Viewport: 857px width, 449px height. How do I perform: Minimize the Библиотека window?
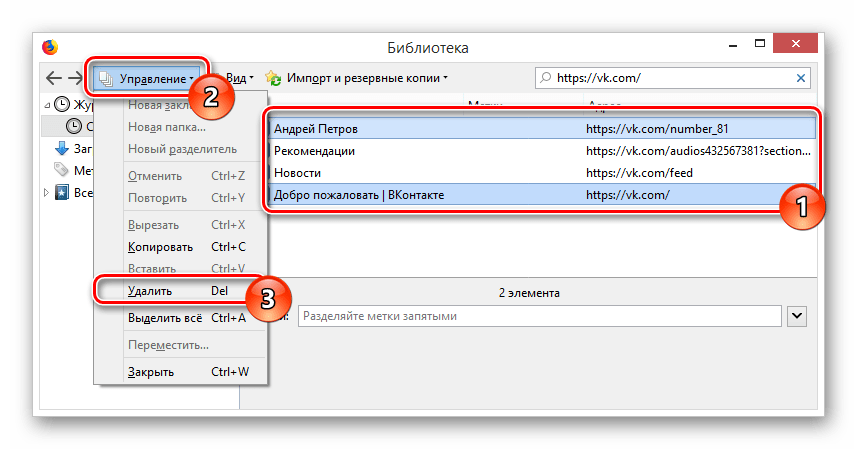tap(733, 45)
